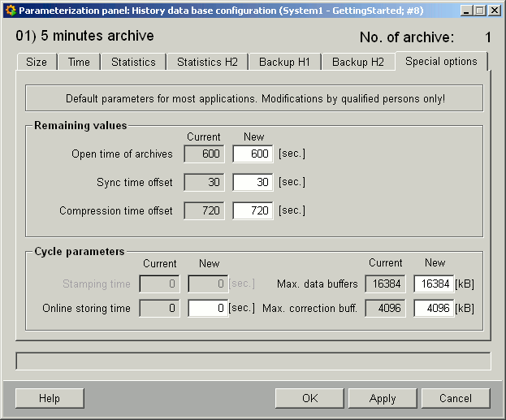Cancel the parameterization dialog

tap(455, 398)
